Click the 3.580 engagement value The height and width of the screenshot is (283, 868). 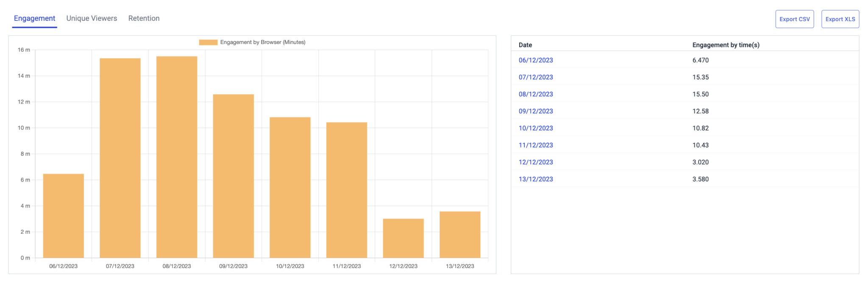[x=701, y=179]
